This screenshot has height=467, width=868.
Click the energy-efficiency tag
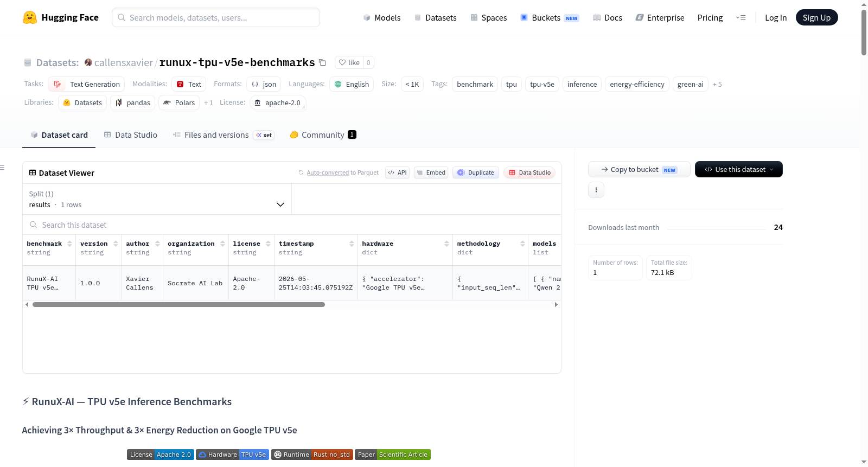point(637,84)
